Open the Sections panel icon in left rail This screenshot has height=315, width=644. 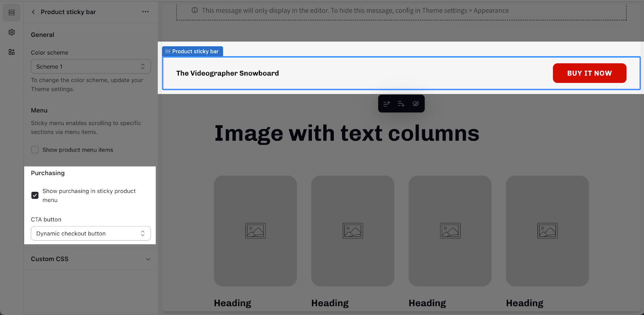point(12,13)
